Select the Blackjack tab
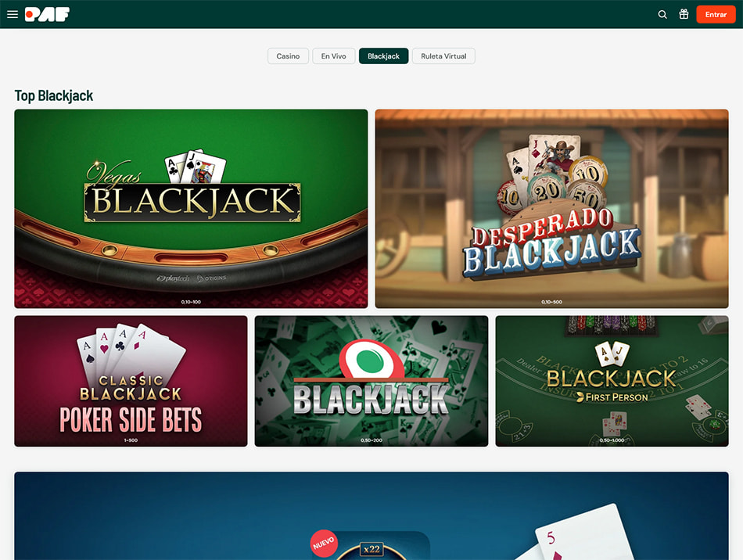The width and height of the screenshot is (743, 560). [x=383, y=56]
